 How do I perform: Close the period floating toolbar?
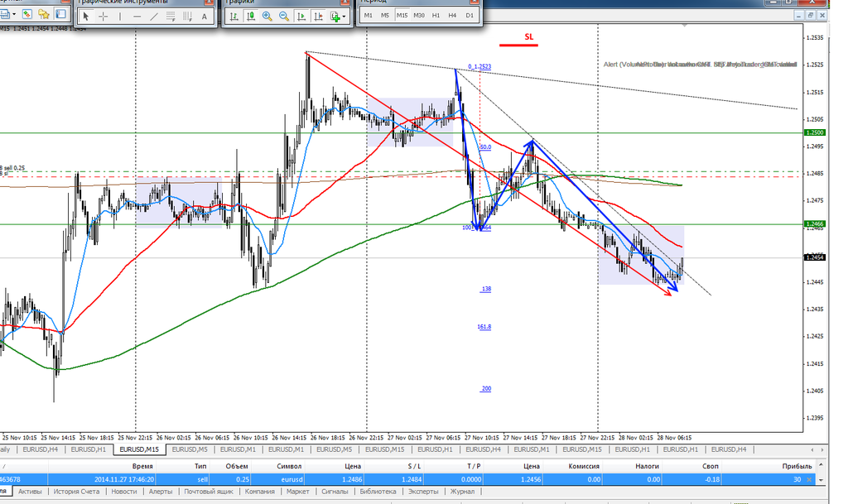(475, 2)
